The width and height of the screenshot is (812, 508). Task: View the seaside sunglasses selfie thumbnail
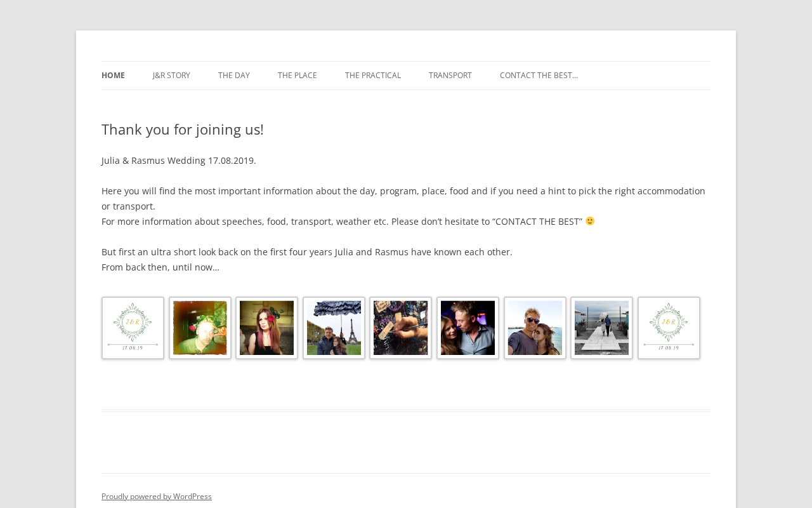pos(535,328)
